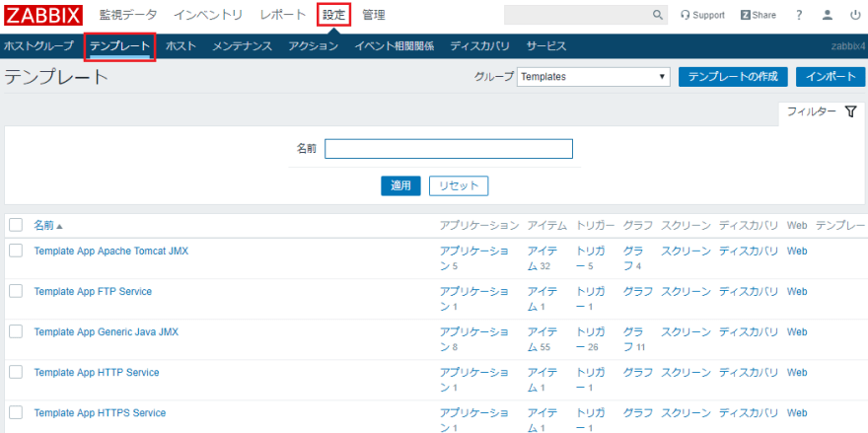This screenshot has width=868, height=433.
Task: Check the Template App HTTP Service checkbox
Action: [x=16, y=372]
